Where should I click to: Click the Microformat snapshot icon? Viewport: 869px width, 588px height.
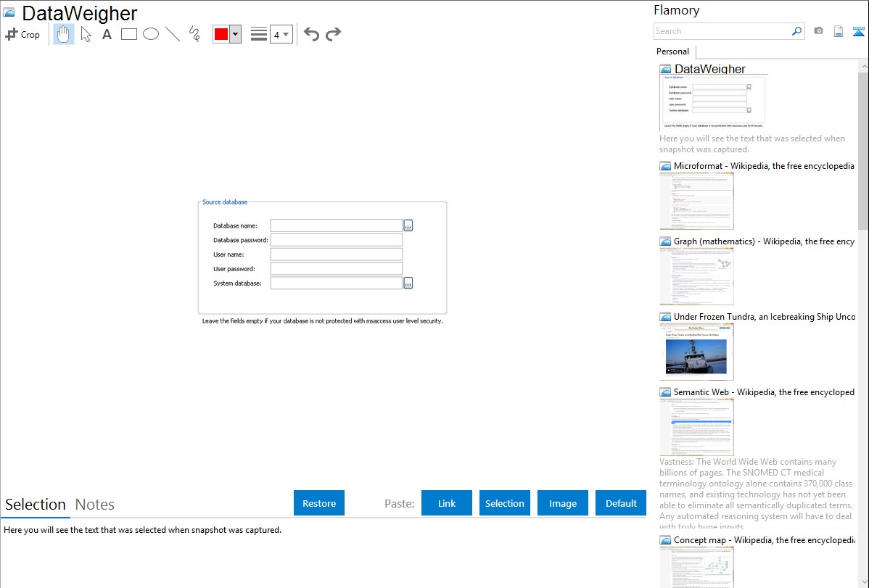click(665, 166)
